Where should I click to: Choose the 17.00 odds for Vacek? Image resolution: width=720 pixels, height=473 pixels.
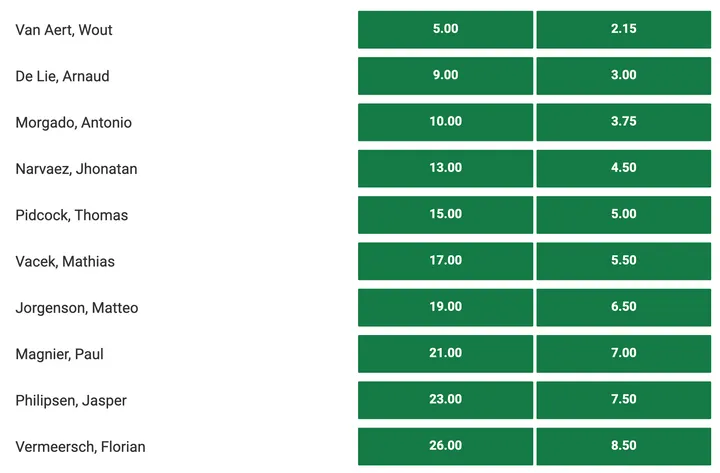tap(445, 261)
